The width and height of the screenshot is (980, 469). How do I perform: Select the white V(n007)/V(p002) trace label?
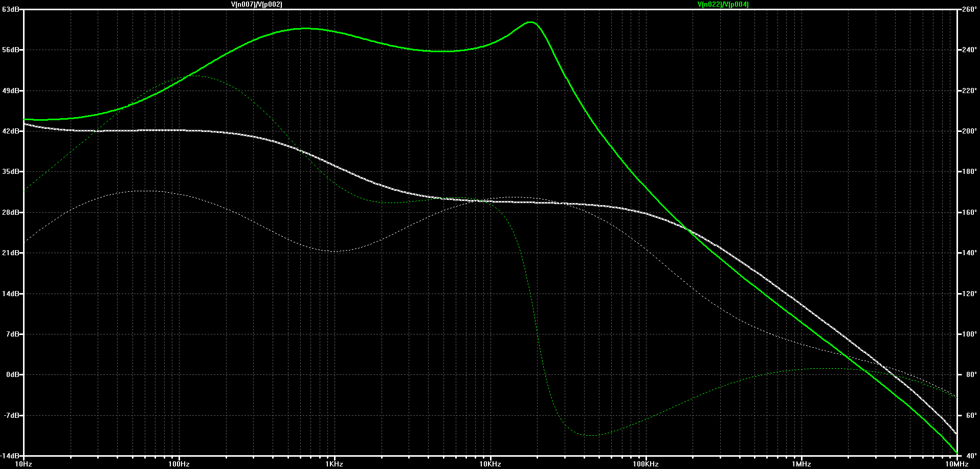click(x=257, y=4)
